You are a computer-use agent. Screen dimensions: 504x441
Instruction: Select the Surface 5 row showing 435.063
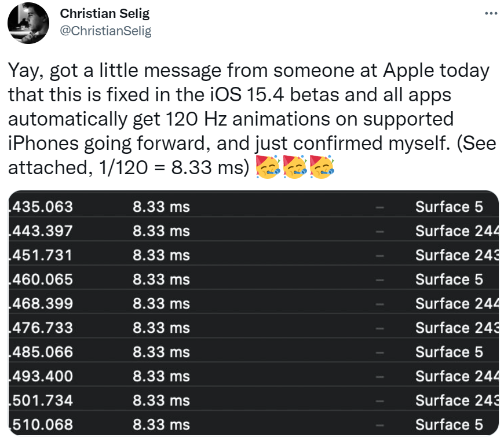click(252, 206)
